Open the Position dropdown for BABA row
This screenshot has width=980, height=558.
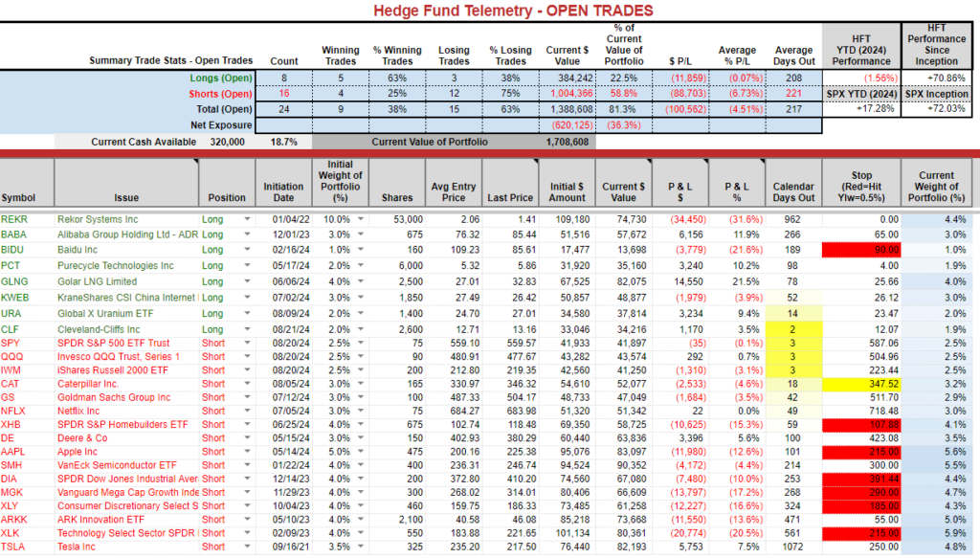point(248,234)
